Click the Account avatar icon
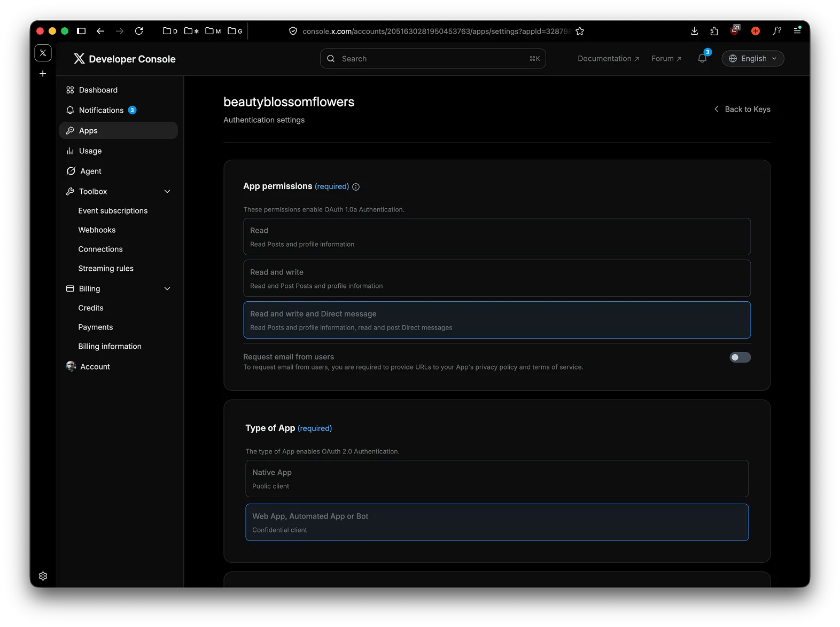Image resolution: width=840 pixels, height=627 pixels. click(71, 366)
